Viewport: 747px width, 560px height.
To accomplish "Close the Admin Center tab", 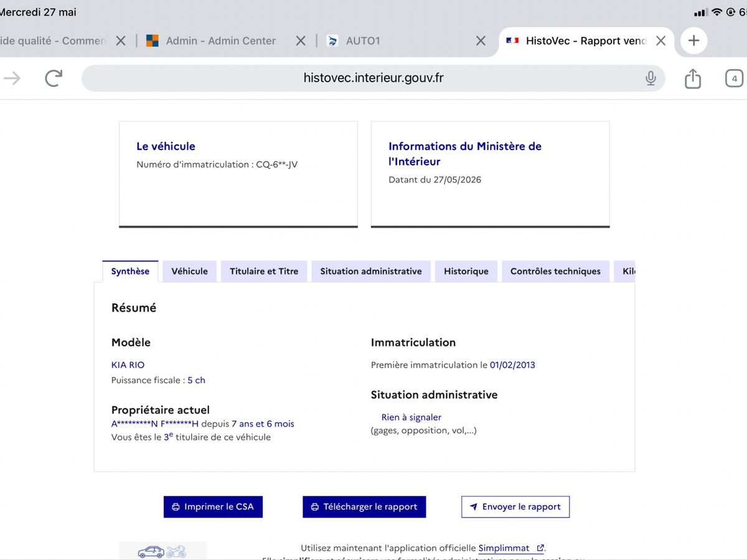I will click(x=301, y=40).
